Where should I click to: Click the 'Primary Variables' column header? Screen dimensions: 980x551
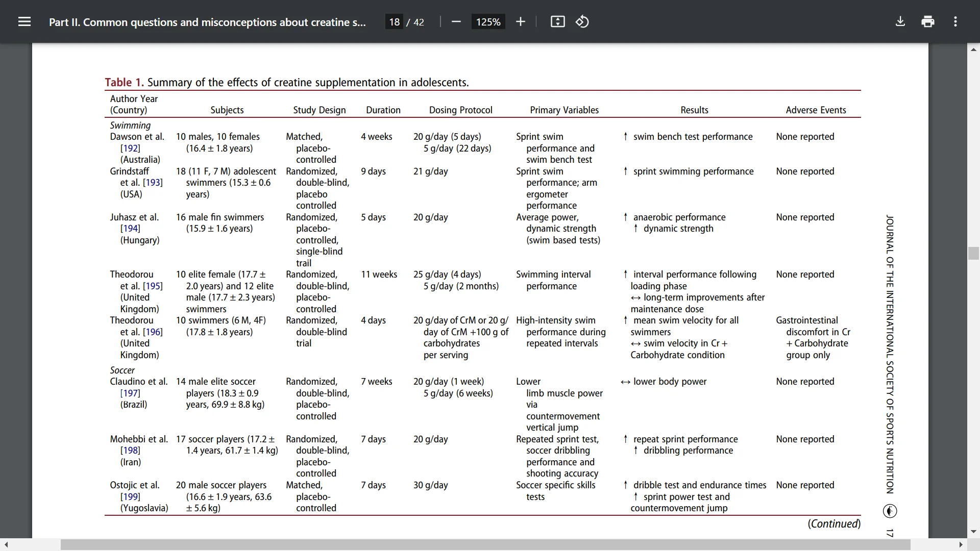(565, 110)
